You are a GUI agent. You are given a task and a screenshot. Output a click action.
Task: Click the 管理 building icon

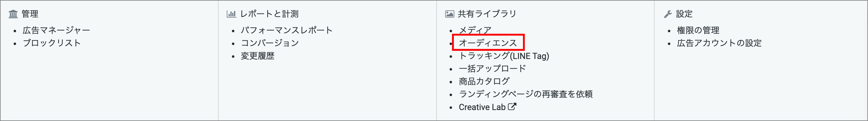pos(13,14)
